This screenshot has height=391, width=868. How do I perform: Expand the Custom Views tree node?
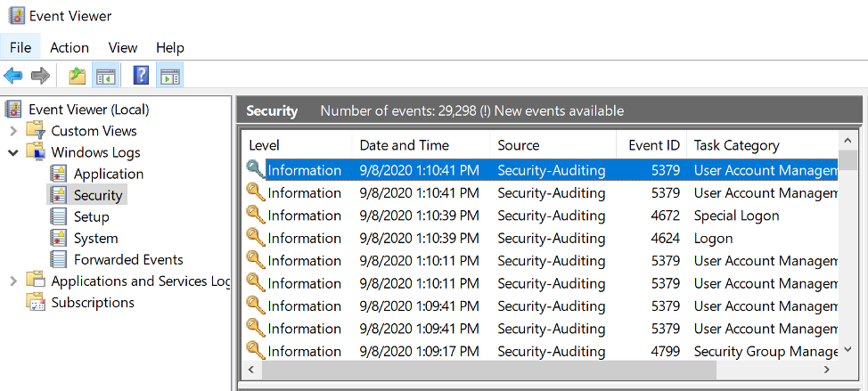coord(14,131)
